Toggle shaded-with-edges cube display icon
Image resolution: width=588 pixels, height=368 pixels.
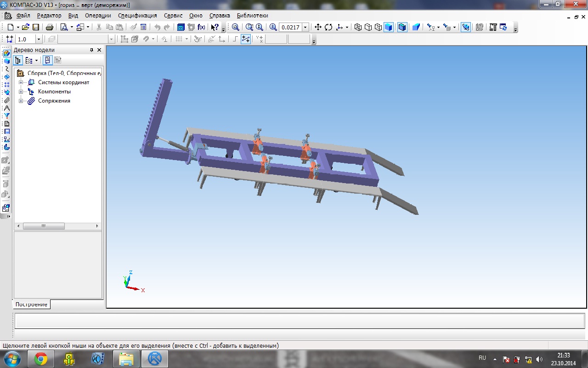(402, 27)
